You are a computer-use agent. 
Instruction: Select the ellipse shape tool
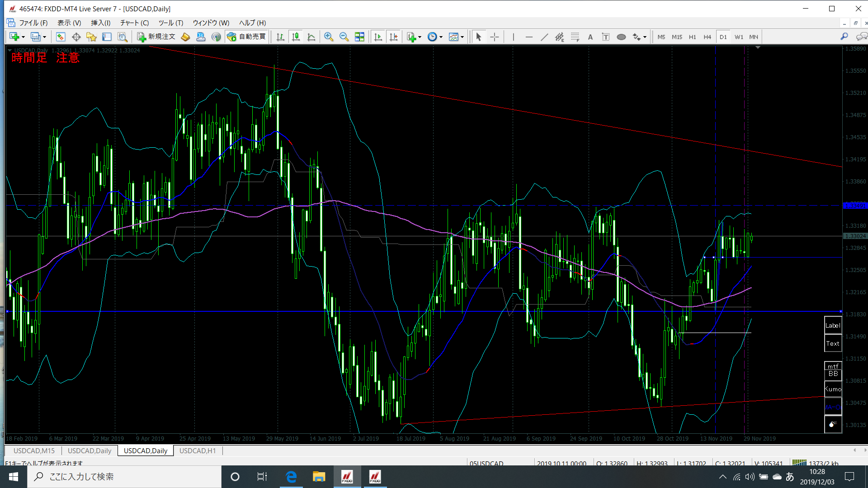coord(621,37)
